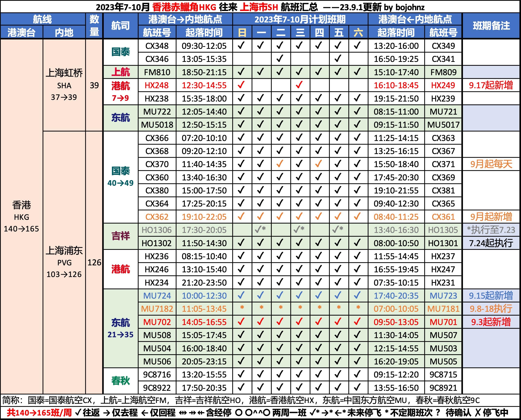Viewport: 521px width, 420px height.
Task: Click flight number MU5018
Action: [157, 125]
